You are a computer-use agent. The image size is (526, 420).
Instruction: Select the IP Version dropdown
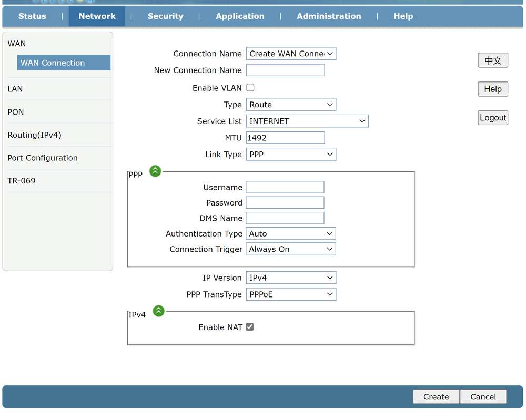click(291, 278)
